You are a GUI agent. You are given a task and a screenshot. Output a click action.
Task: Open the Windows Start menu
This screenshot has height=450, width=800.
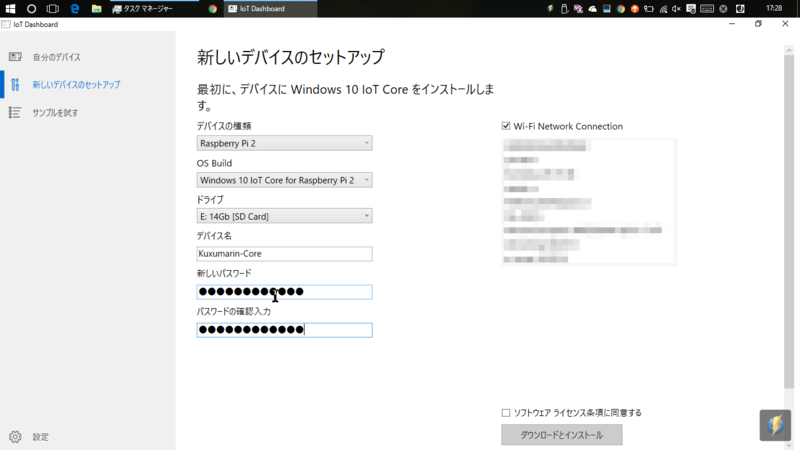point(10,8)
